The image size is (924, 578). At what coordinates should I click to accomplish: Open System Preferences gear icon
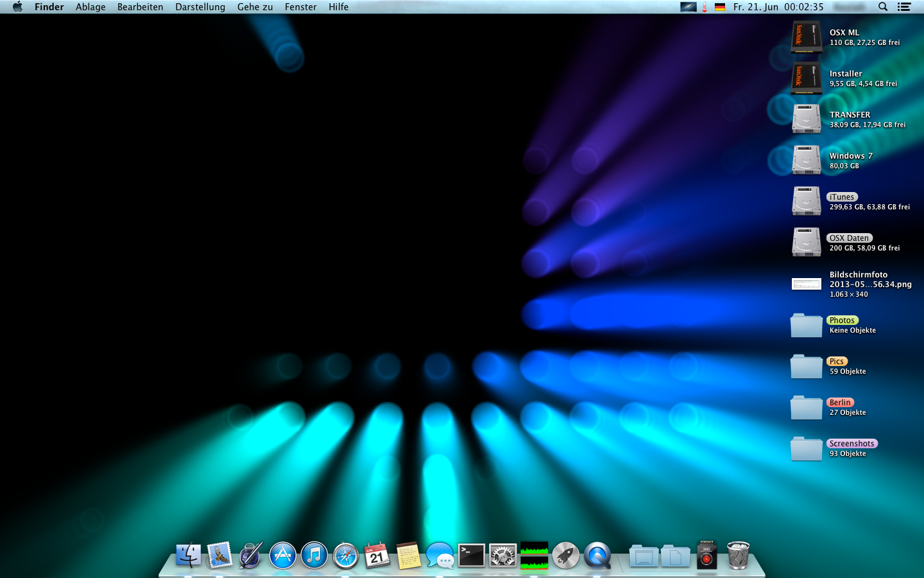[502, 556]
